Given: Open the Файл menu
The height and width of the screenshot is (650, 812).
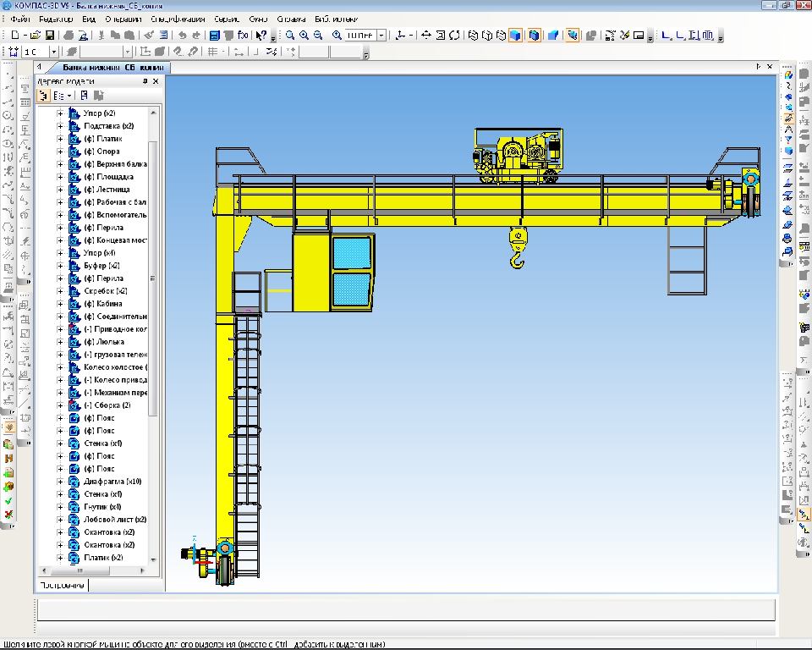Looking at the screenshot, I should pos(19,19).
